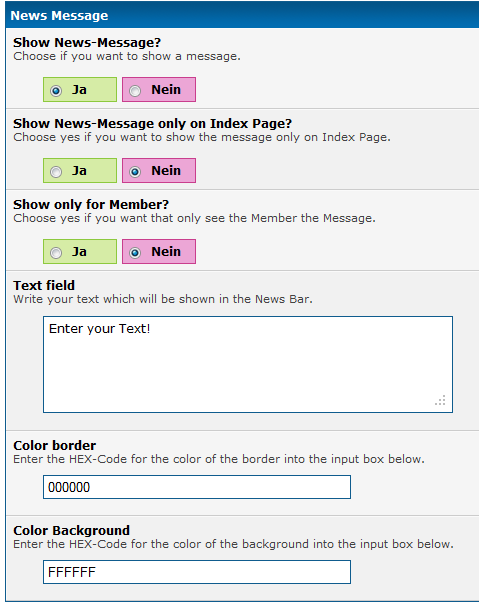479x606 pixels.
Task: Focus the Color Background input showing FFFFFF
Action: [197, 572]
